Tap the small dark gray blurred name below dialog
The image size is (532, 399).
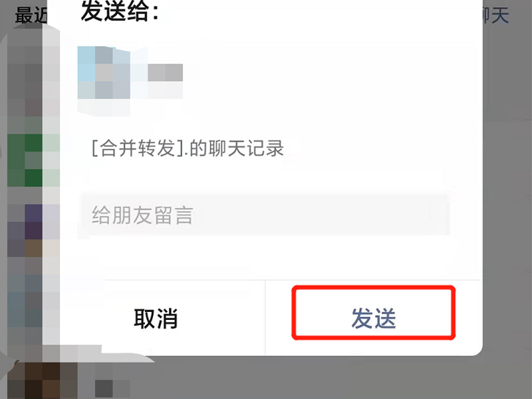[112, 388]
